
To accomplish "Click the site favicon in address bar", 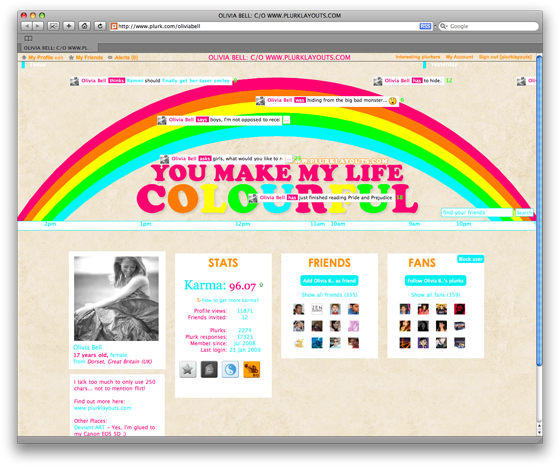I will click(x=114, y=26).
